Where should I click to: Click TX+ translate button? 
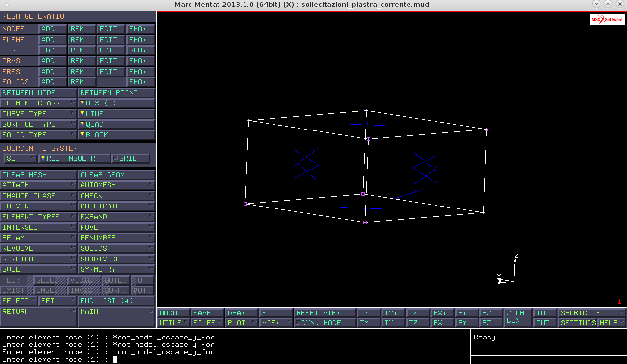pyautogui.click(x=369, y=313)
